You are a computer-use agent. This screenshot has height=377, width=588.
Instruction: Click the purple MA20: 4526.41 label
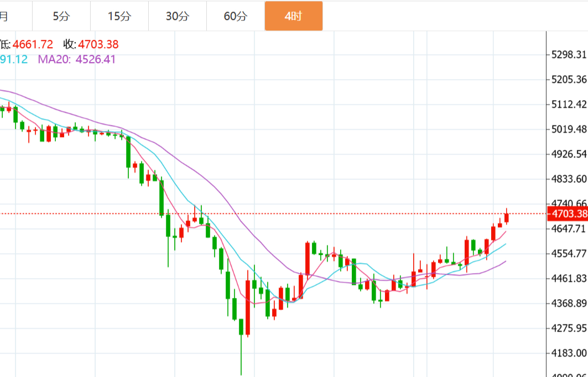click(x=77, y=59)
